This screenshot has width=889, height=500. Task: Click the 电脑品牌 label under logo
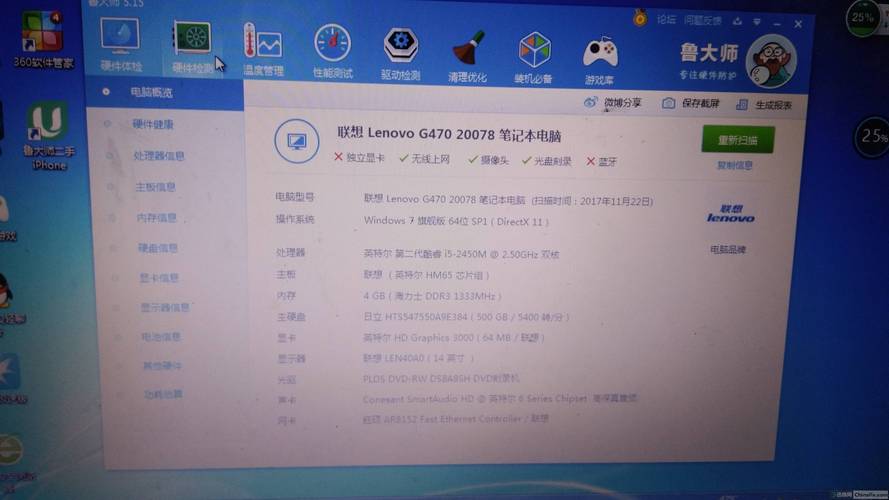[728, 249]
